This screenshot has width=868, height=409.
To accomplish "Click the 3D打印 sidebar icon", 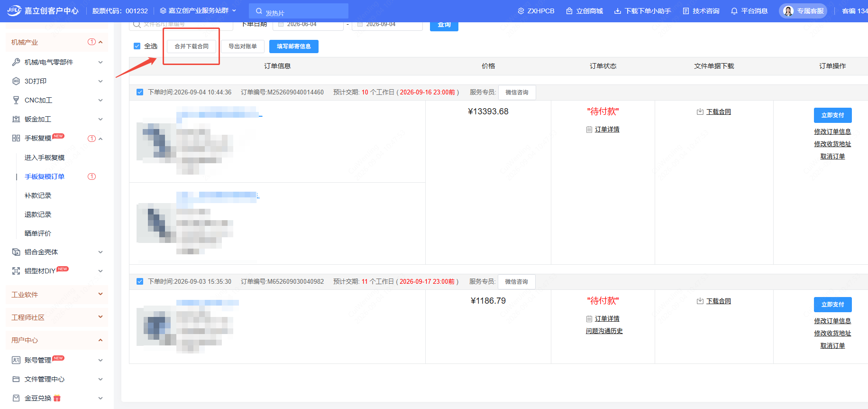I will point(16,81).
